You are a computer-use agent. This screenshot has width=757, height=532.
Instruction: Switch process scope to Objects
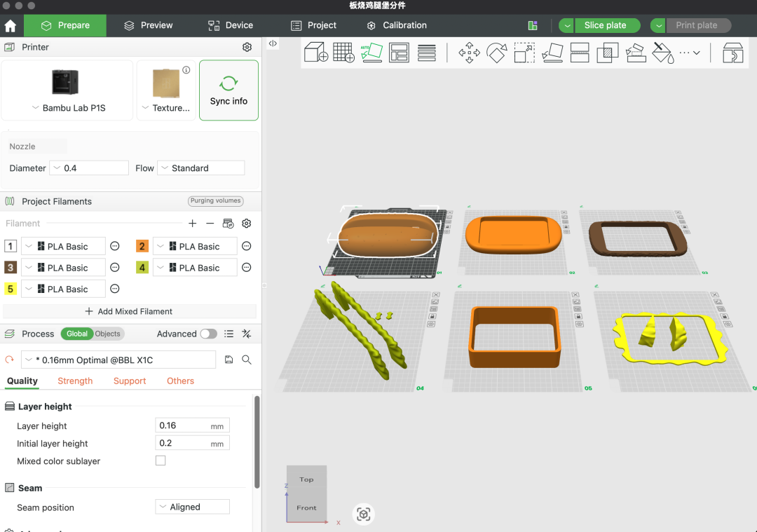point(108,334)
